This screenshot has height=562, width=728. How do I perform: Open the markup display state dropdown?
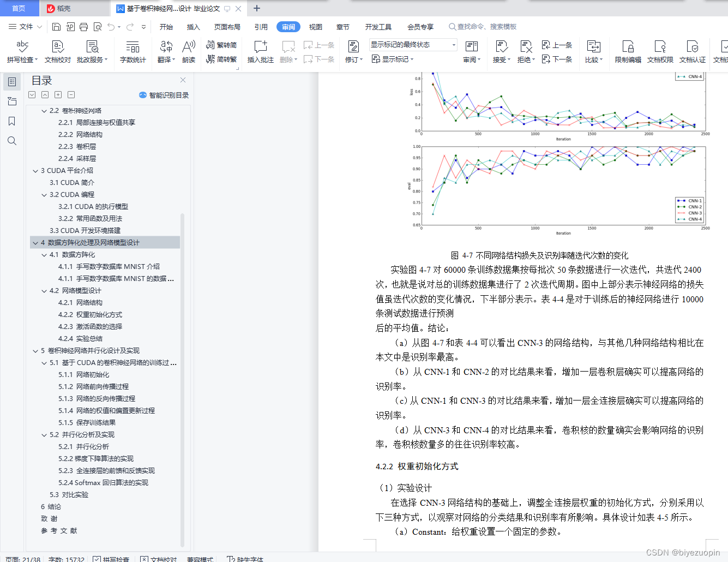[413, 45]
